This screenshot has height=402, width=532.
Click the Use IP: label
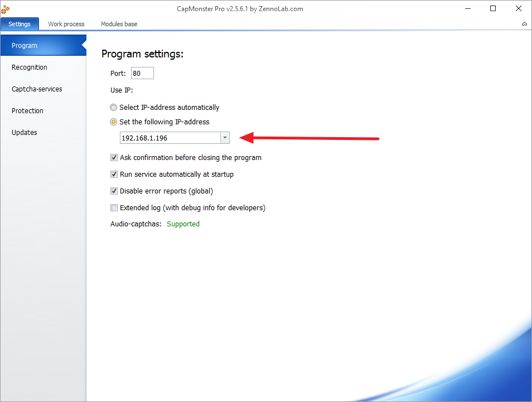click(x=122, y=90)
